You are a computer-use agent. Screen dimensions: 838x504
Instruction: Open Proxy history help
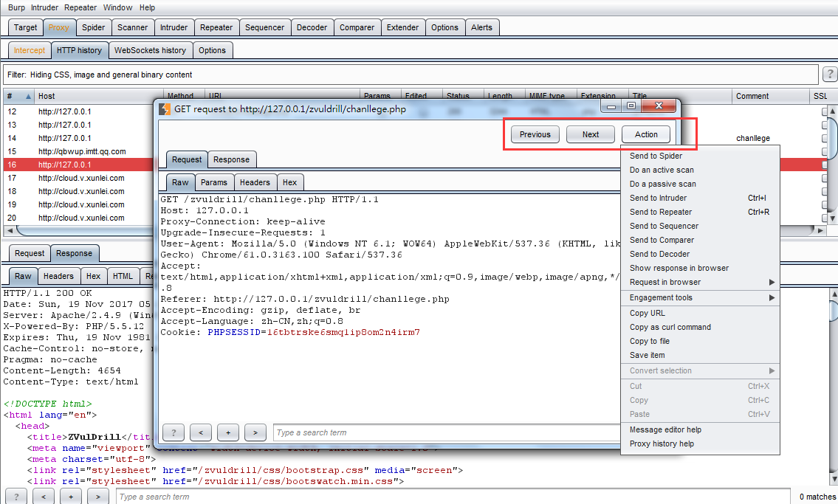pyautogui.click(x=700, y=443)
